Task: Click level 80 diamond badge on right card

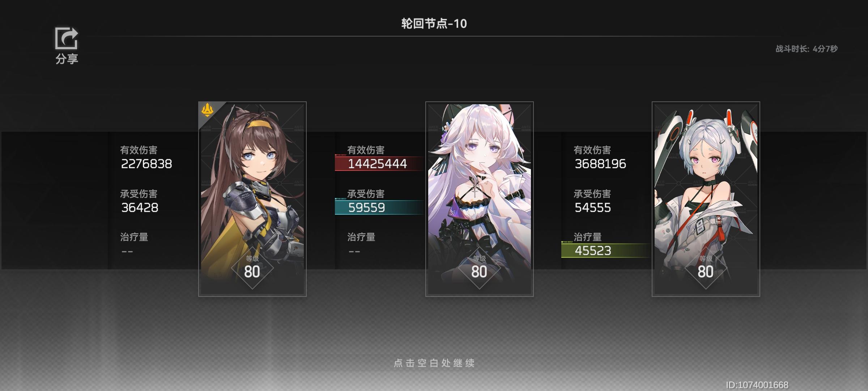Action: (x=706, y=268)
